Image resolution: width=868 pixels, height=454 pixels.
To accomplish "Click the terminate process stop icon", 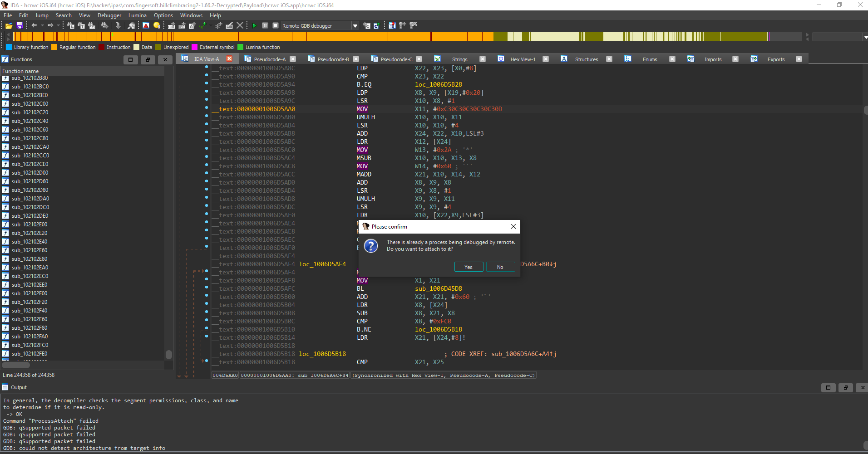I will [276, 26].
